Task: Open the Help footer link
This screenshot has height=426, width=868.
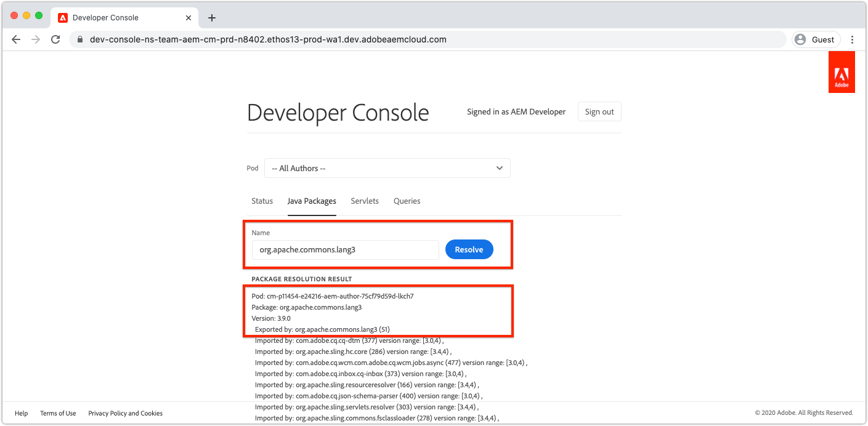Action: [21, 413]
